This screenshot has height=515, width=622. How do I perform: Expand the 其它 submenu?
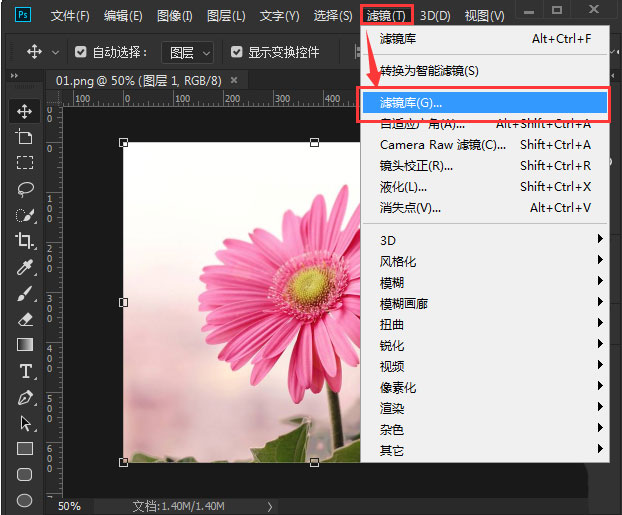coord(486,451)
